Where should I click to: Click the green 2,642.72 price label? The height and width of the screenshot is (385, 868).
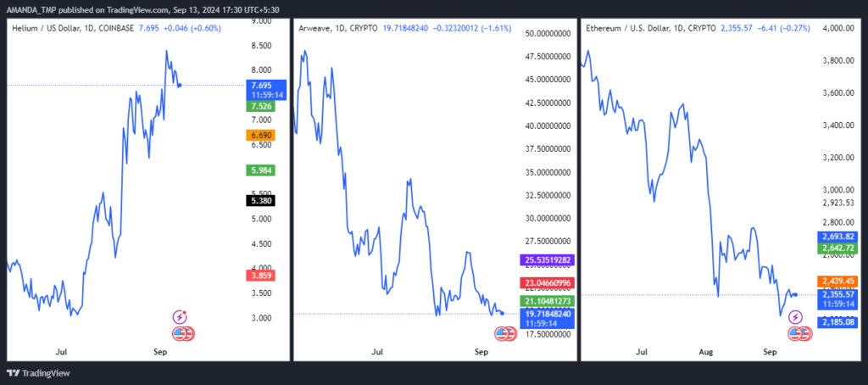click(x=837, y=248)
